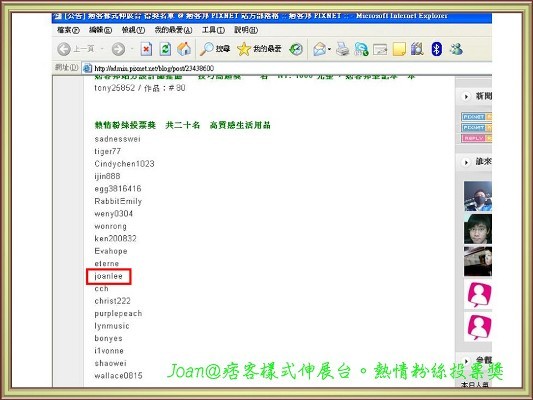The image size is (533, 400).
Task: Click winner name ken200832
Action: point(115,239)
